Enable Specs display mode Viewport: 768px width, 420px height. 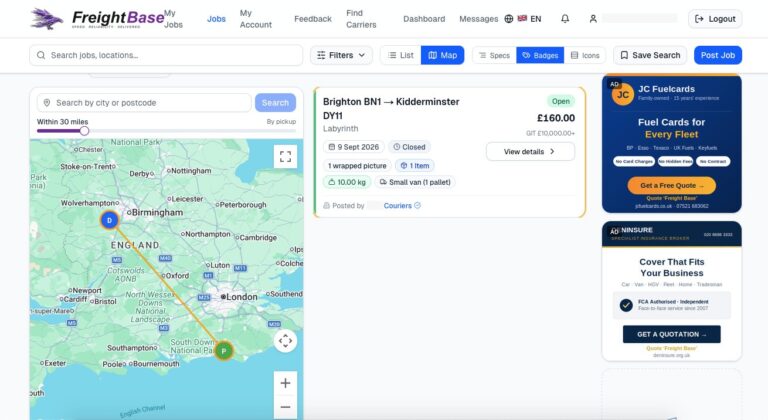coord(494,55)
